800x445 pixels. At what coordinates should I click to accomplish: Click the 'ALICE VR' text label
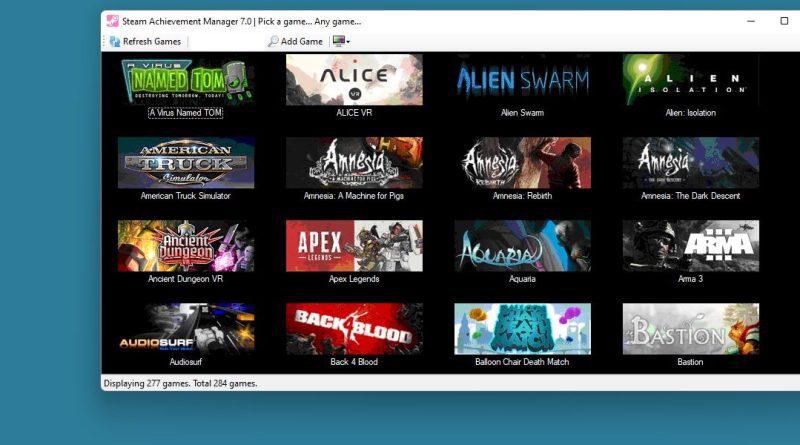tap(354, 113)
